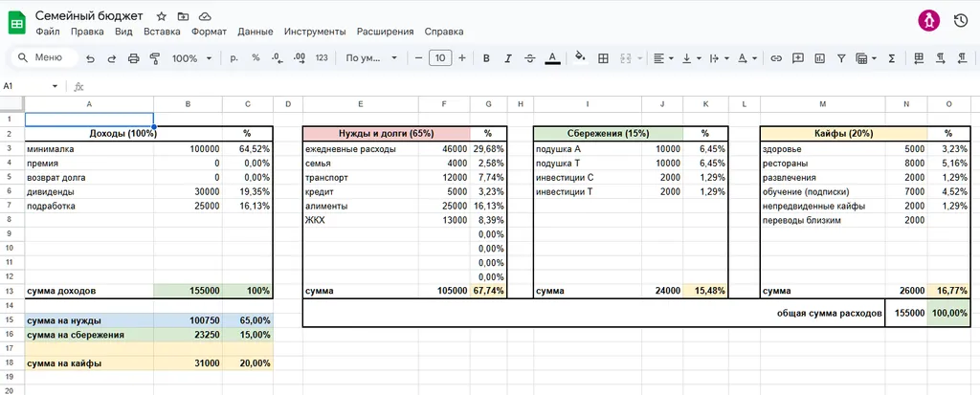Insert a chart via the chart icon
The width and height of the screenshot is (980, 395).
point(819,58)
